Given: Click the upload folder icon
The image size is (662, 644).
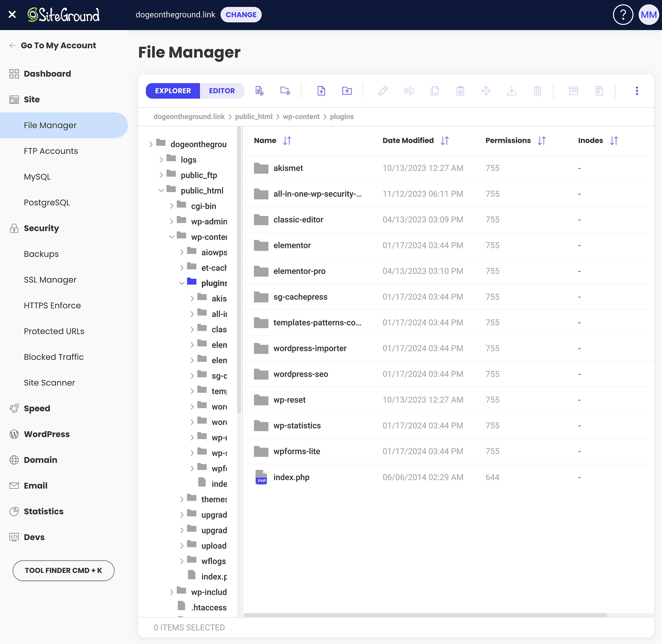Looking at the screenshot, I should coord(347,90).
